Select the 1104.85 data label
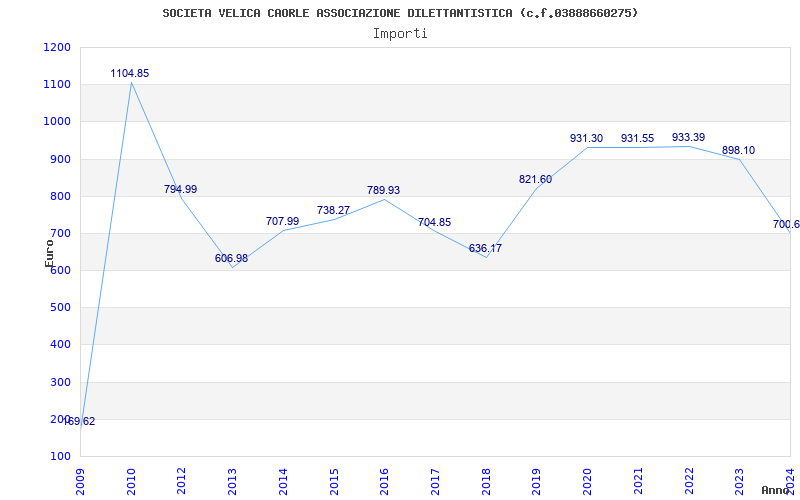800x500 pixels. coord(130,73)
